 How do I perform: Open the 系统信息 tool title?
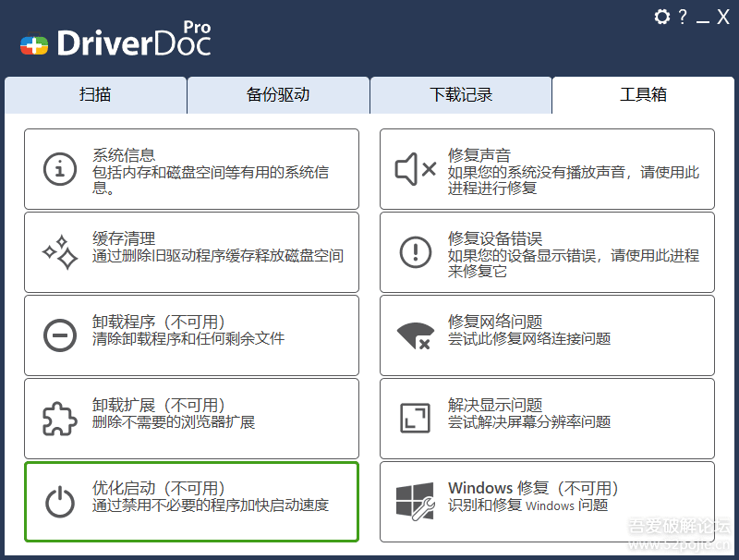[124, 155]
